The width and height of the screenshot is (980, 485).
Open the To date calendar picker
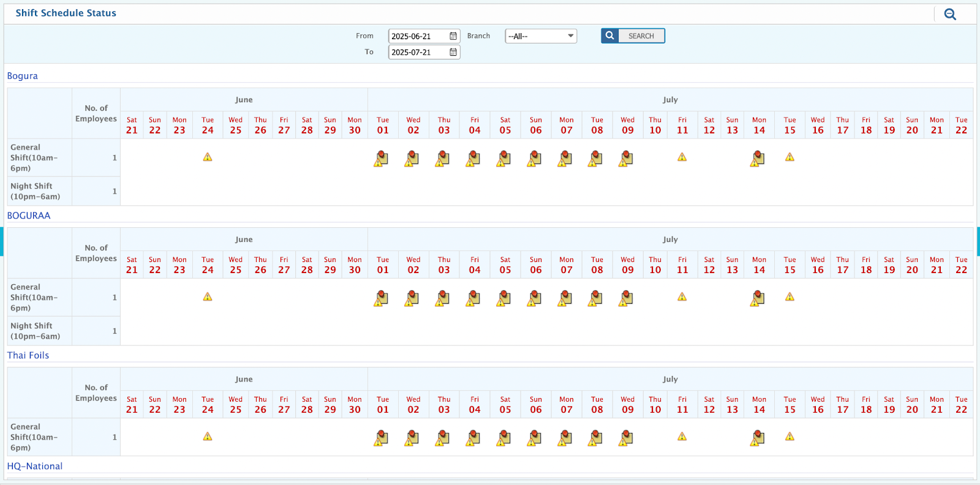click(x=453, y=52)
